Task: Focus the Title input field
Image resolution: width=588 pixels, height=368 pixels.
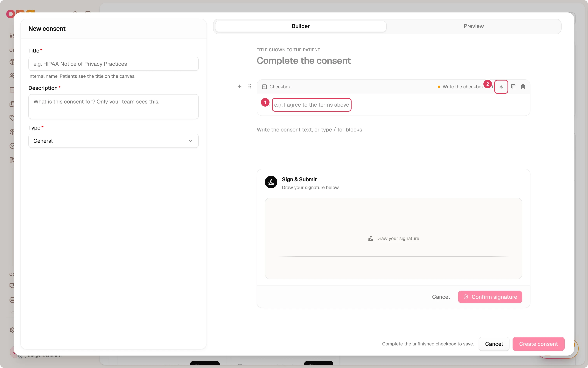Action: pyautogui.click(x=113, y=64)
